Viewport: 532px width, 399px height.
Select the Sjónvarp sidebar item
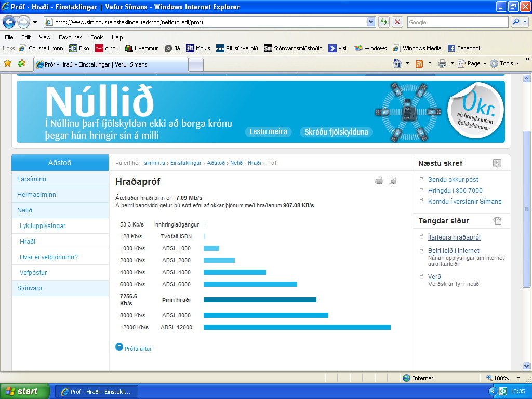(x=30, y=288)
